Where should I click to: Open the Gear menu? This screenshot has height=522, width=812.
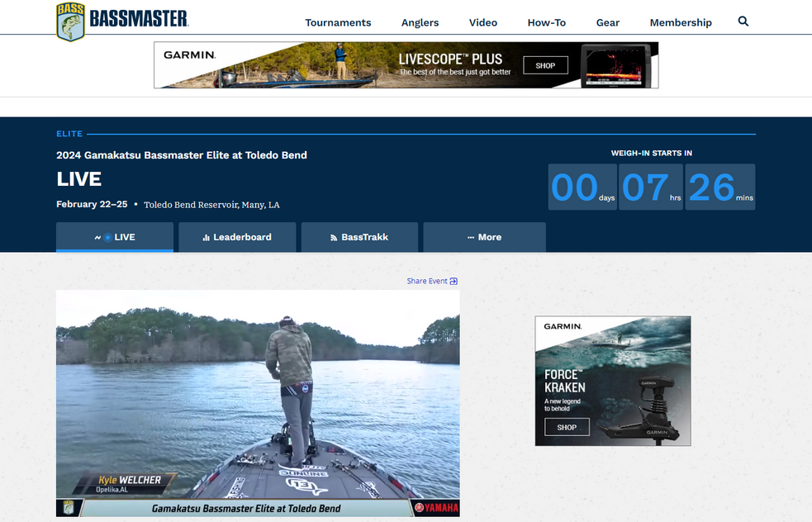click(x=607, y=23)
